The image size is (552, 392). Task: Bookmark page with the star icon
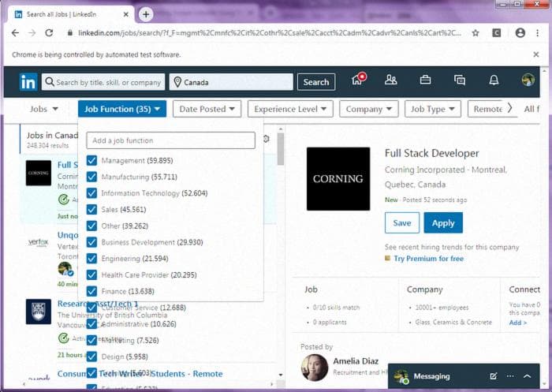click(x=476, y=33)
